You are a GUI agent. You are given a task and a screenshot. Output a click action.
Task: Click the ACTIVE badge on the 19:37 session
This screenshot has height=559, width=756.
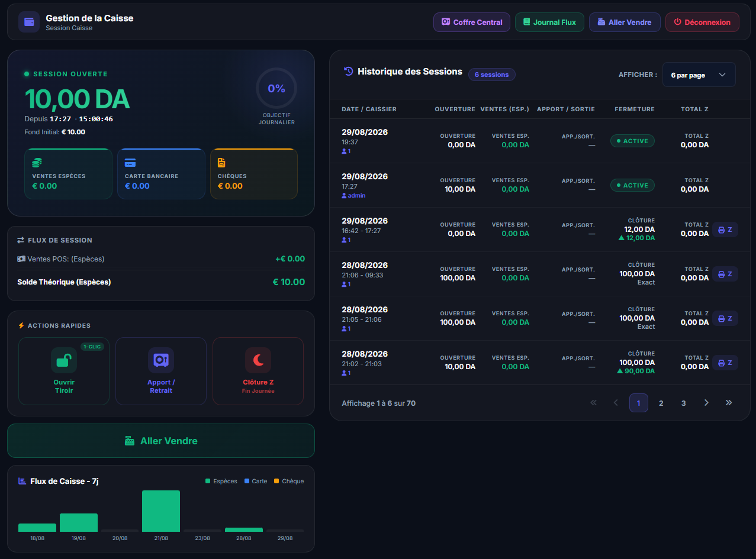click(632, 141)
